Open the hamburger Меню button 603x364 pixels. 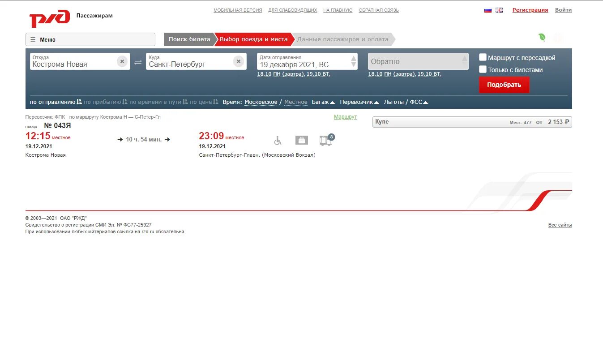90,39
